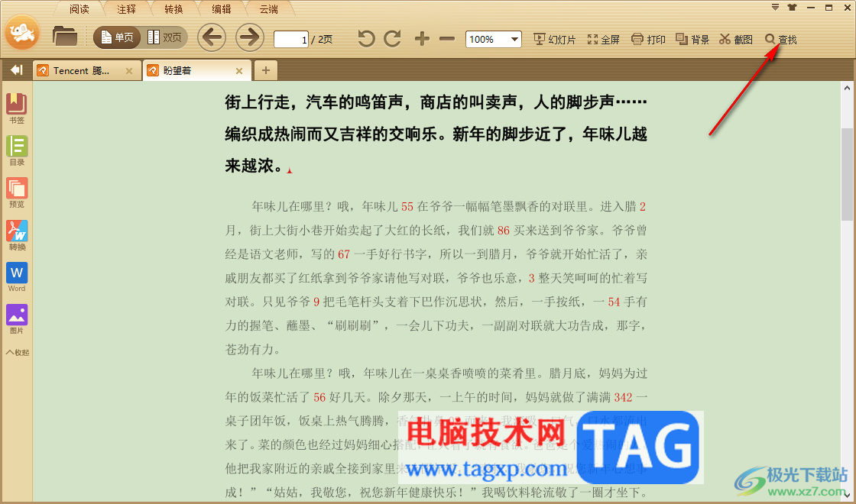Screen dimensions: 856x504
Task: Switch to 单页 single page view
Action: 117,37
